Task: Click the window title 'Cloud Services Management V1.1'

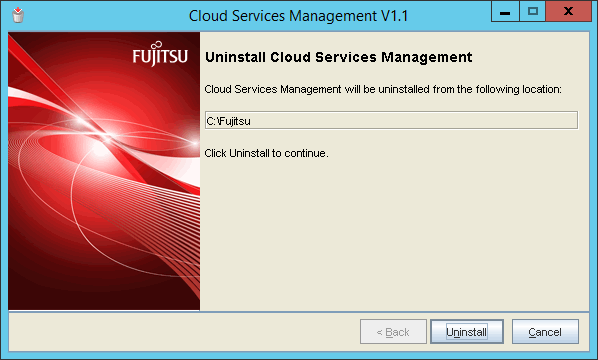Action: pyautogui.click(x=298, y=16)
